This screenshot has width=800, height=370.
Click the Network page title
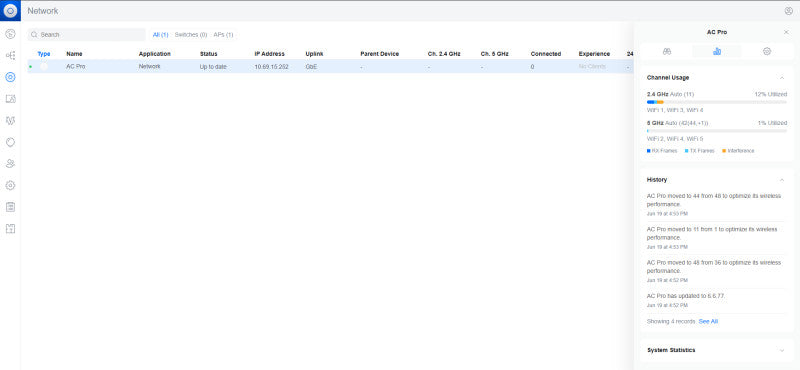point(43,11)
